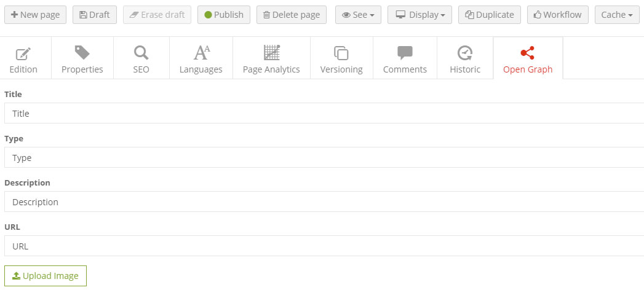Publish the current page
The width and height of the screenshot is (644, 290).
224,15
